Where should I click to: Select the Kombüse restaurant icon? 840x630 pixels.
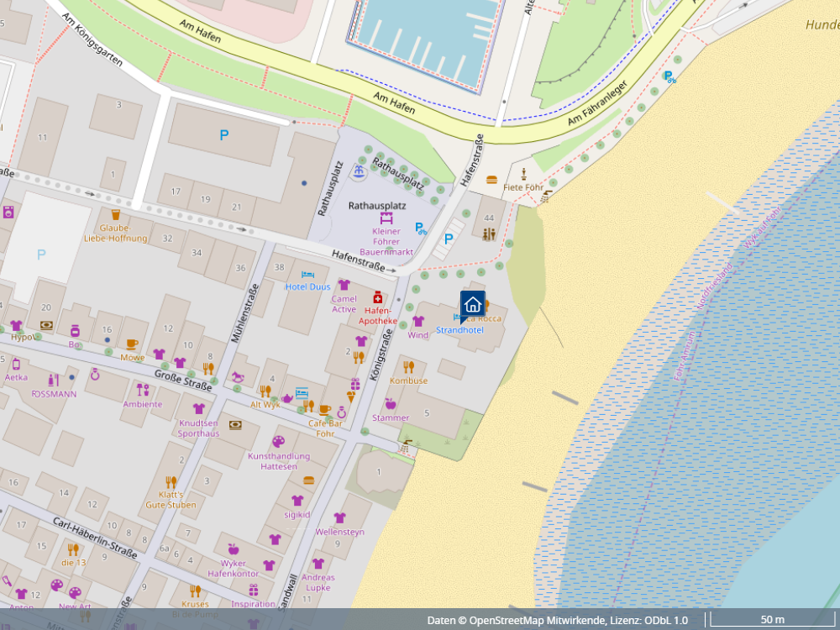[409, 367]
